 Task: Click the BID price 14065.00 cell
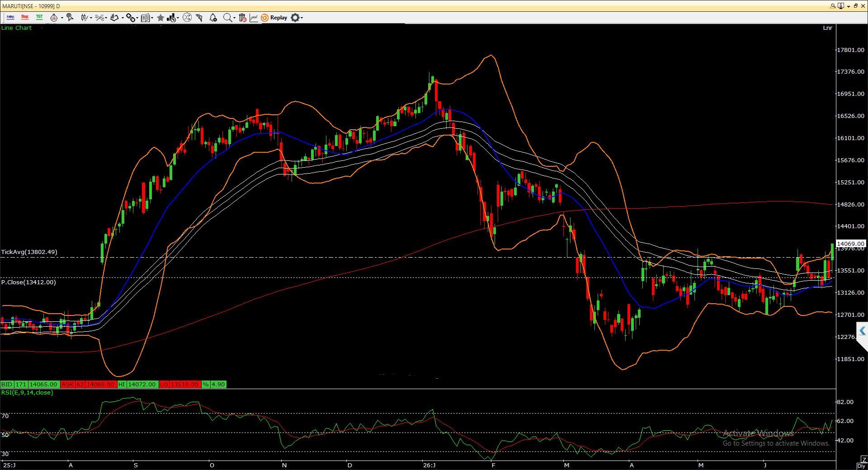(x=43, y=385)
